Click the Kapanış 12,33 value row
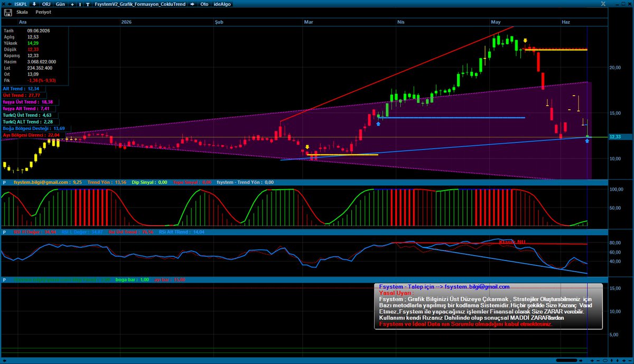The height and width of the screenshot is (364, 634). (x=34, y=55)
